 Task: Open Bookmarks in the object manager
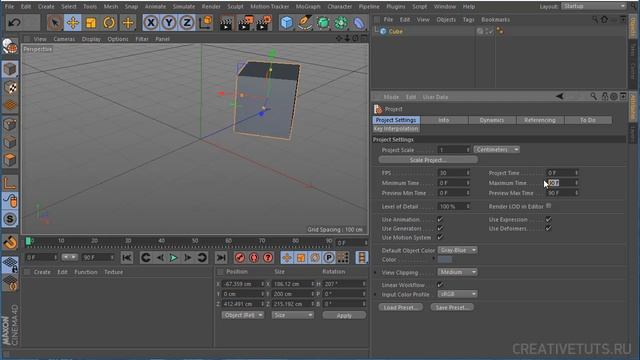point(495,20)
